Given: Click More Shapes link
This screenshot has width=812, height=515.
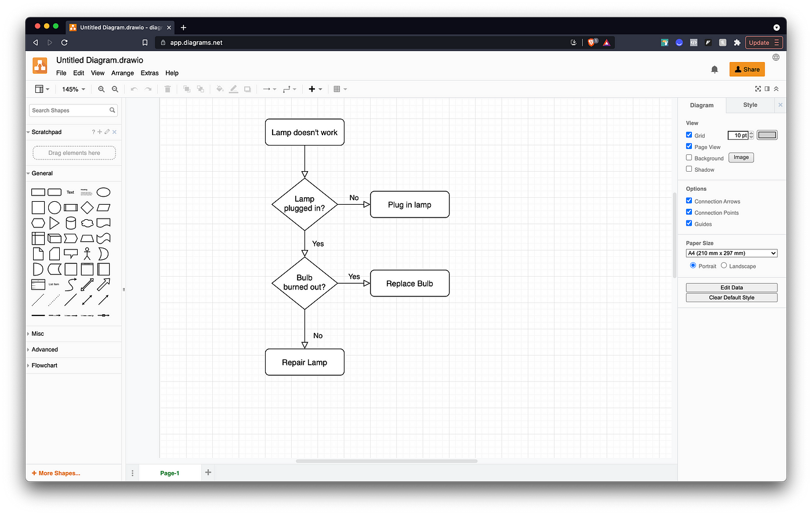Looking at the screenshot, I should [x=56, y=473].
